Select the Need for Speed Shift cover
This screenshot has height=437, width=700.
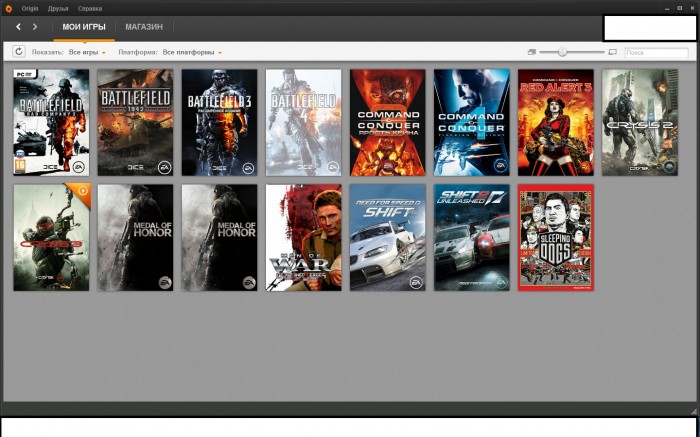click(388, 237)
